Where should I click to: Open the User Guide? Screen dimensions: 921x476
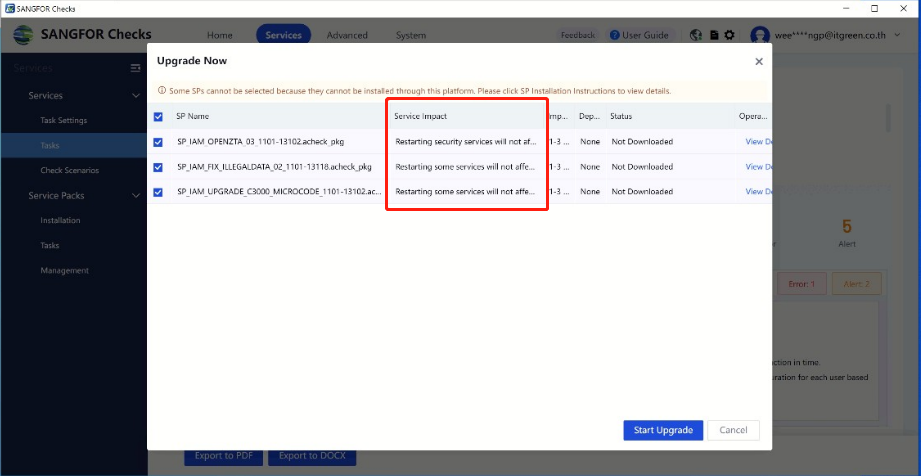coord(640,35)
